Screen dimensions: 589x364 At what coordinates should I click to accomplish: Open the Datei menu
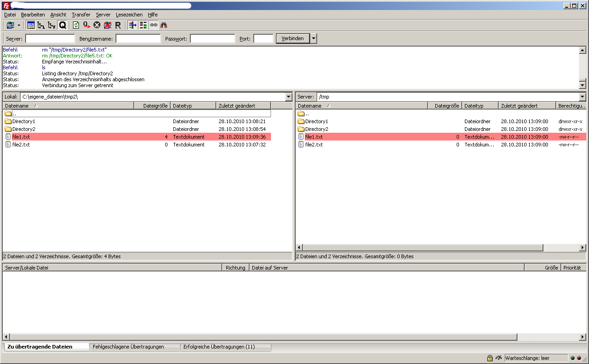click(10, 15)
